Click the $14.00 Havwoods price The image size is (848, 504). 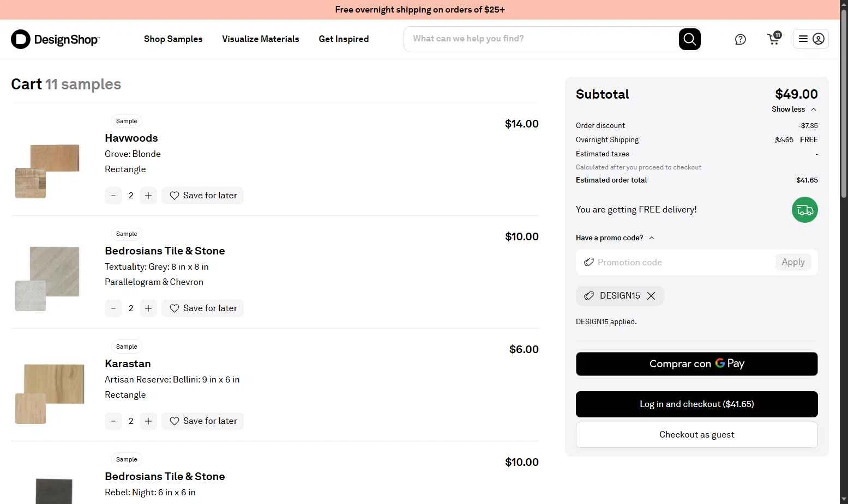(522, 124)
